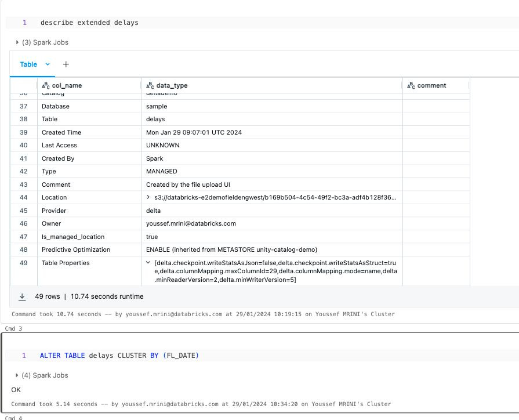The height and width of the screenshot is (420, 519).
Task: Select the 'true' value cell
Action: (x=272, y=237)
